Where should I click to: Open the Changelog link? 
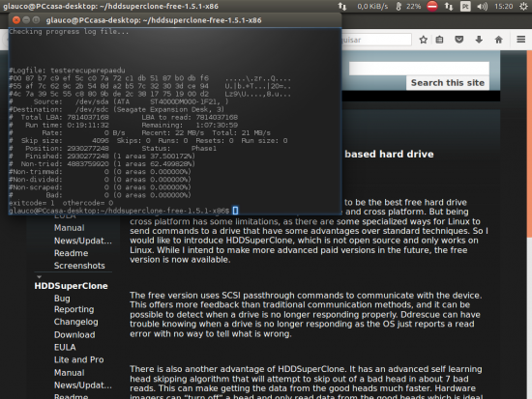coord(76,322)
